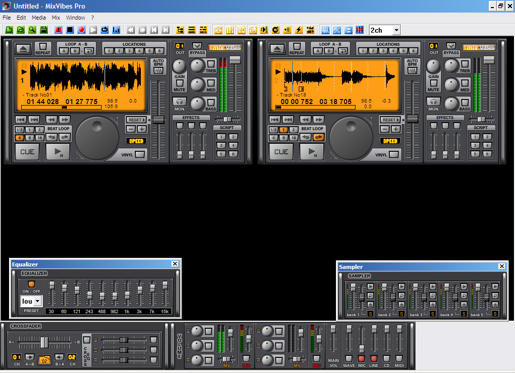The width and height of the screenshot is (515, 373).
Task: Click the main crossfader slider handle
Action: click(44, 342)
